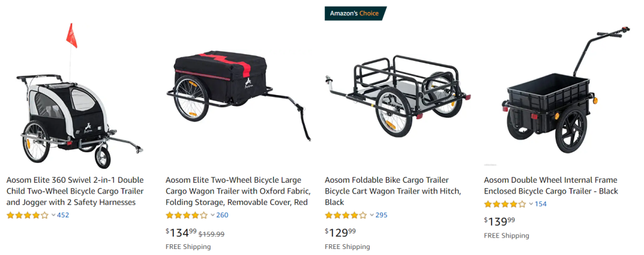This screenshot has height=255, width=644.
Task: Click star rating of Aosom Elite 360 Swivel trailer
Action: (27, 215)
